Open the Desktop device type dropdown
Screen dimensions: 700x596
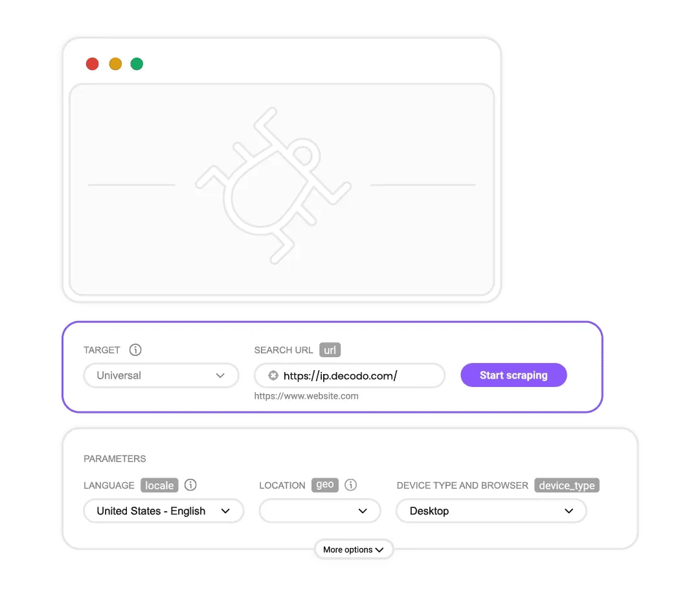point(491,511)
